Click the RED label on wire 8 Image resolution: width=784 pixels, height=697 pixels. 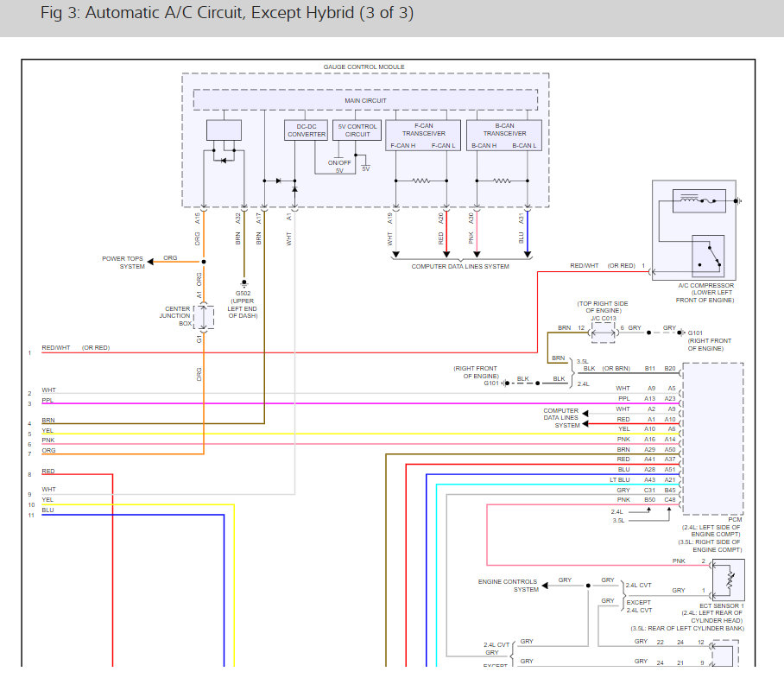coord(48,471)
